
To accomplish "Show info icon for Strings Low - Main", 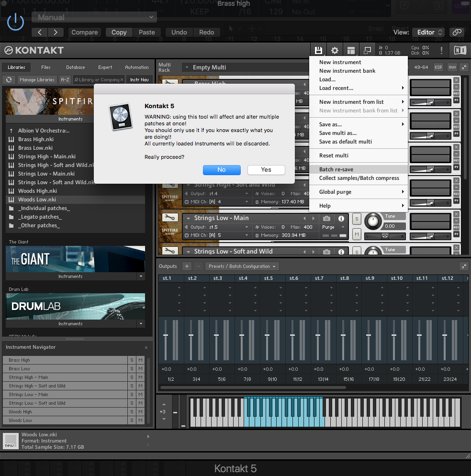I will [x=341, y=219].
